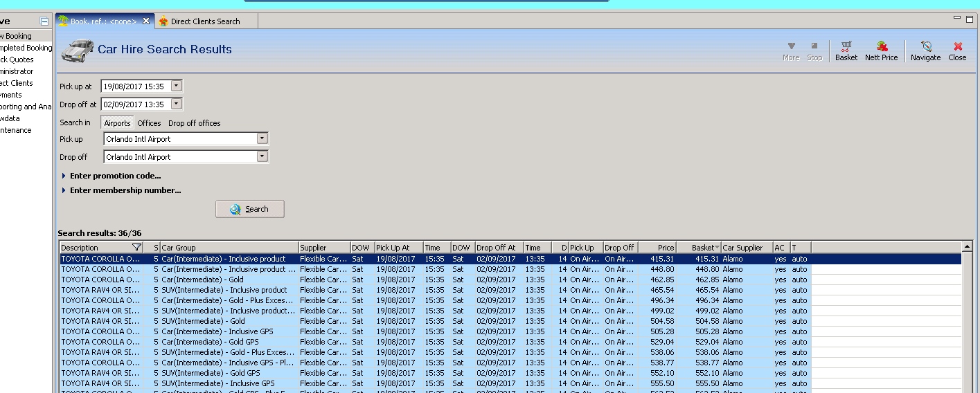Select the row priced 538.06
The image size is (980, 393).
[510, 352]
